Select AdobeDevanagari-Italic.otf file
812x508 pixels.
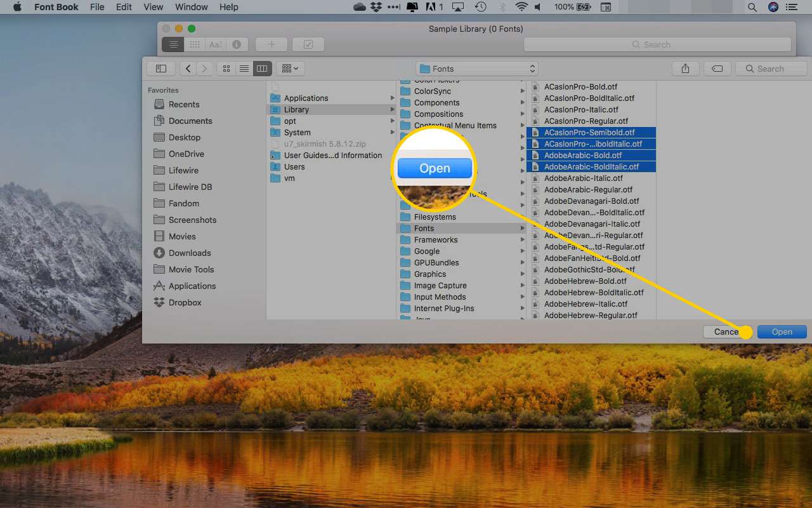click(591, 224)
